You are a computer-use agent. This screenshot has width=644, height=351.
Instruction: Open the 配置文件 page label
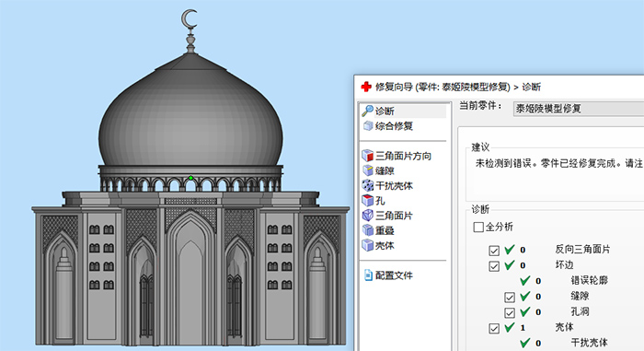(394, 275)
